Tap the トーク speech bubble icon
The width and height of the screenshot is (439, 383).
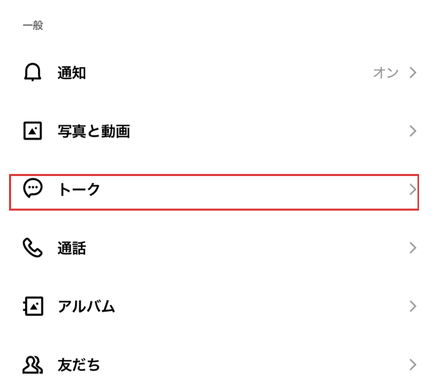pos(33,188)
